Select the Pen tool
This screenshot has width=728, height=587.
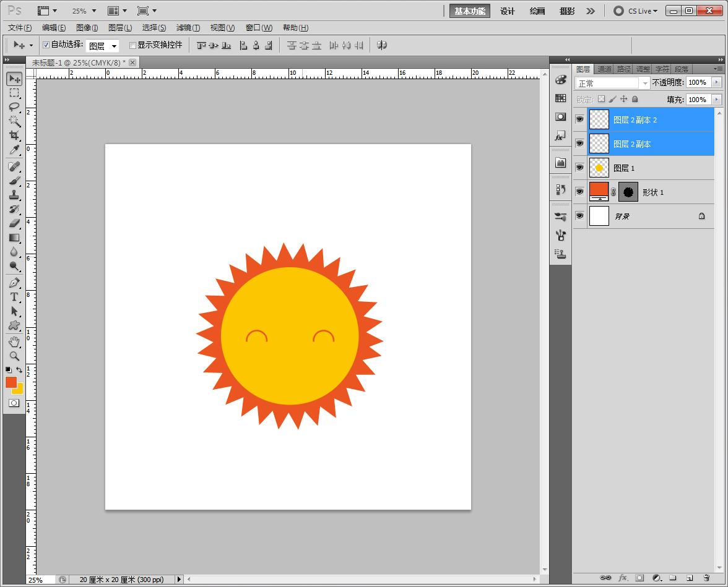(14, 283)
